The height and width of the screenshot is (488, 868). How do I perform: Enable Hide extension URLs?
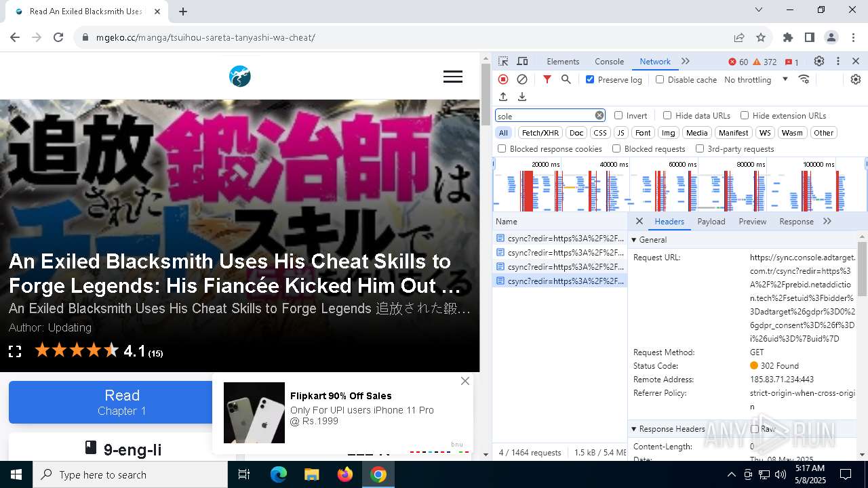[x=745, y=115]
